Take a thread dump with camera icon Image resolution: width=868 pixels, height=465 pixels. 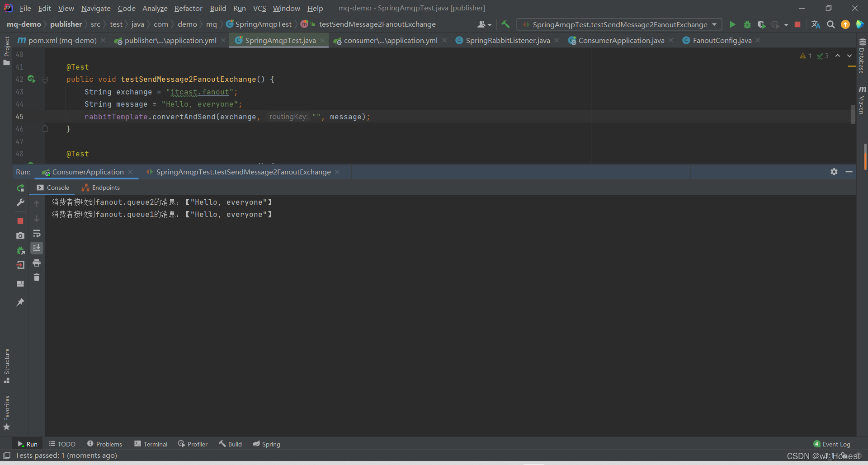pyautogui.click(x=20, y=235)
